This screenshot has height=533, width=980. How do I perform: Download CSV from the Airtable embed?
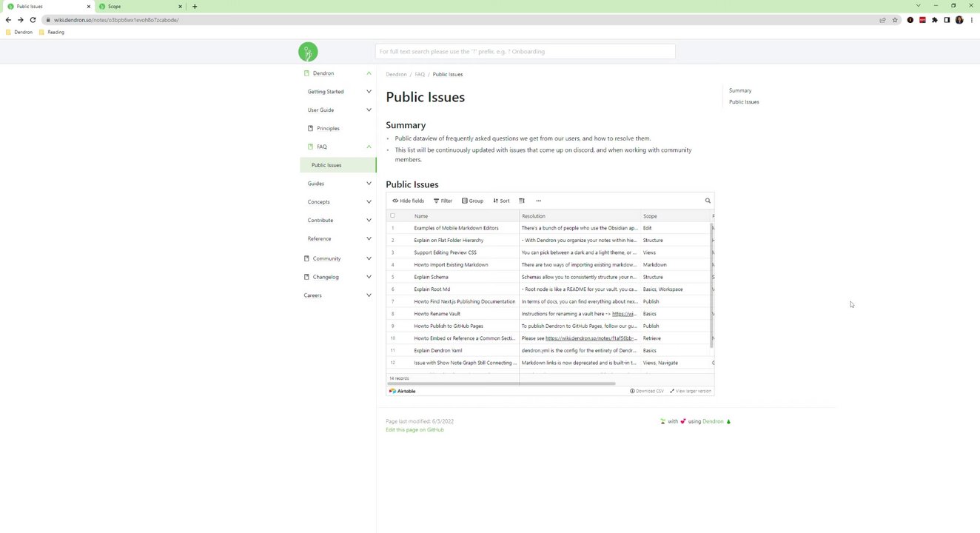(647, 391)
